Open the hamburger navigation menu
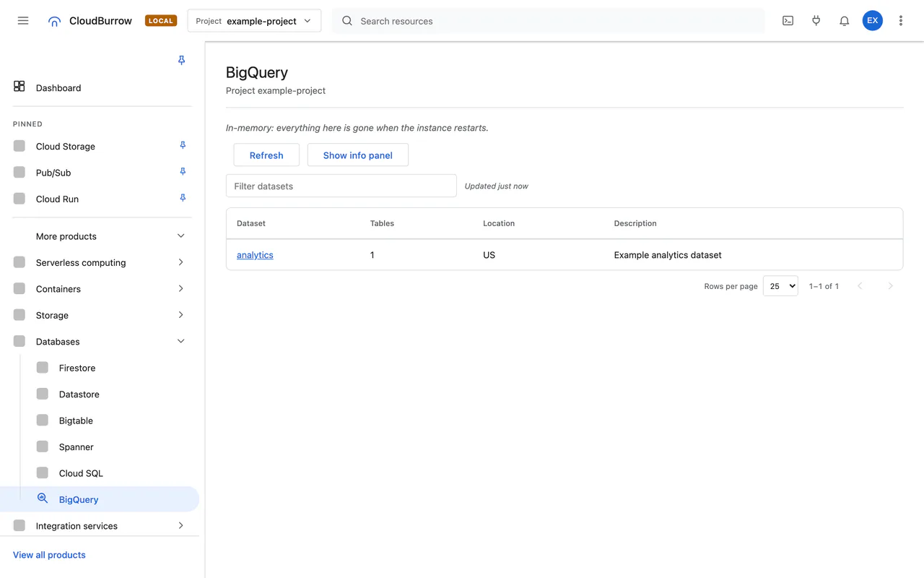The height and width of the screenshot is (578, 924). (x=23, y=21)
